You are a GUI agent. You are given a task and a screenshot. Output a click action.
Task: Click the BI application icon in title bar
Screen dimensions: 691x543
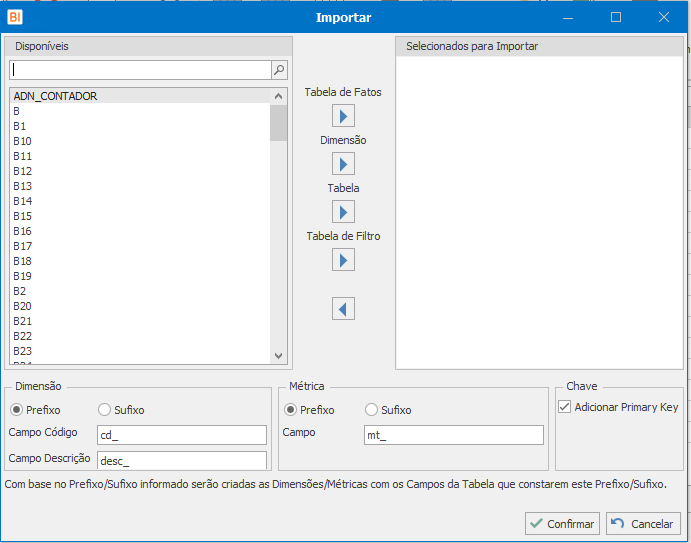15,17
